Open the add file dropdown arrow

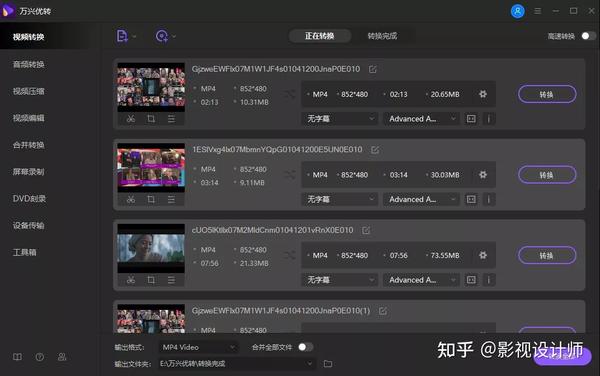click(x=134, y=36)
